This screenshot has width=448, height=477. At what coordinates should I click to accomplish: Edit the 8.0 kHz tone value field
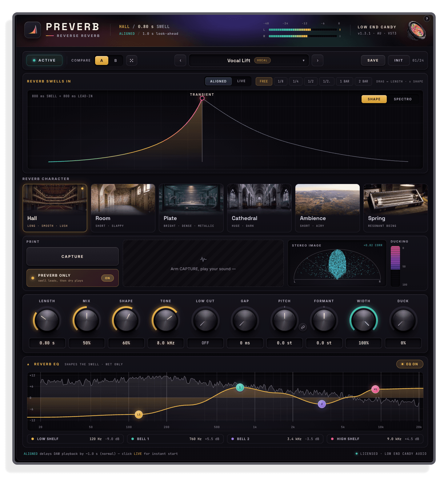(x=166, y=343)
